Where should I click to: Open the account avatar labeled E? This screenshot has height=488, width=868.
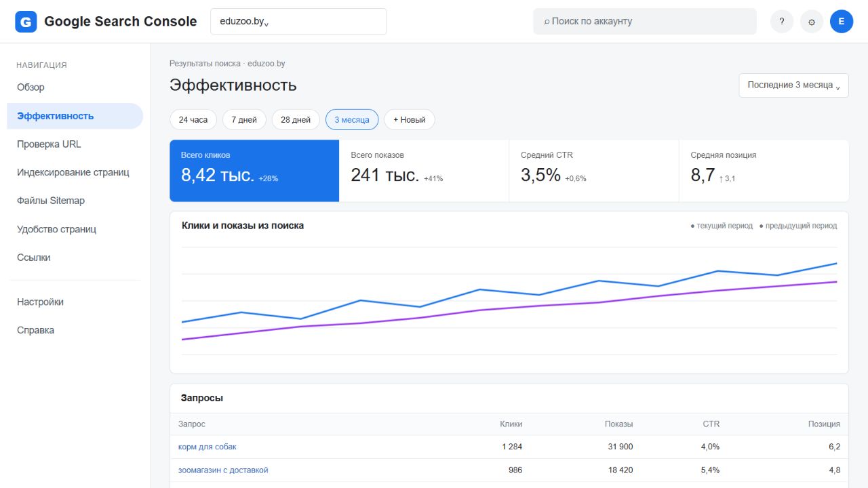[842, 22]
